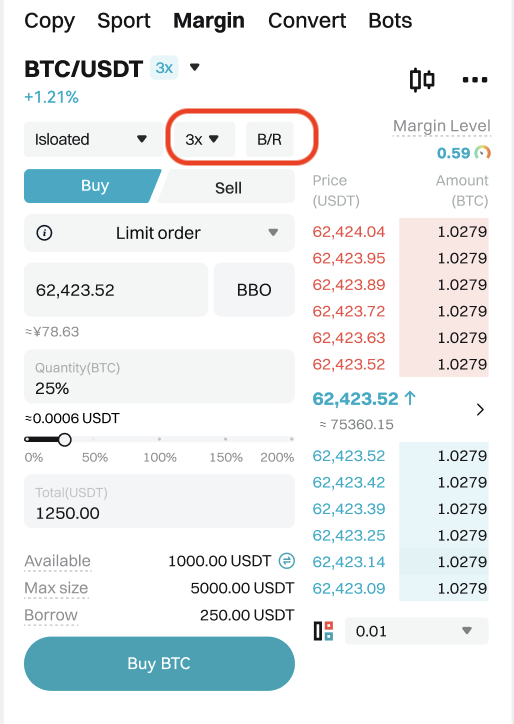Click the Buy BTC button
514x724 pixels.
(x=159, y=664)
